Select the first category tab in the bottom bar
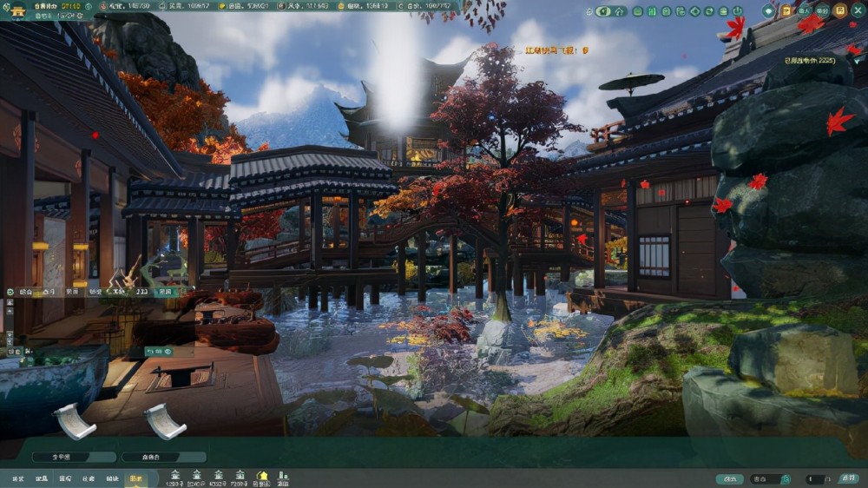This screenshot has width=868, height=488. [x=18, y=478]
